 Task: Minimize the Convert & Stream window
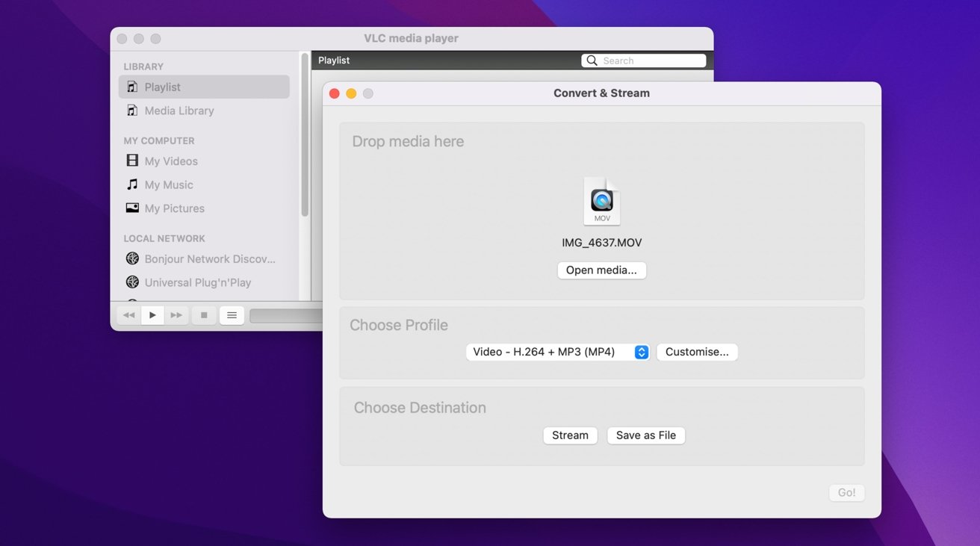351,93
